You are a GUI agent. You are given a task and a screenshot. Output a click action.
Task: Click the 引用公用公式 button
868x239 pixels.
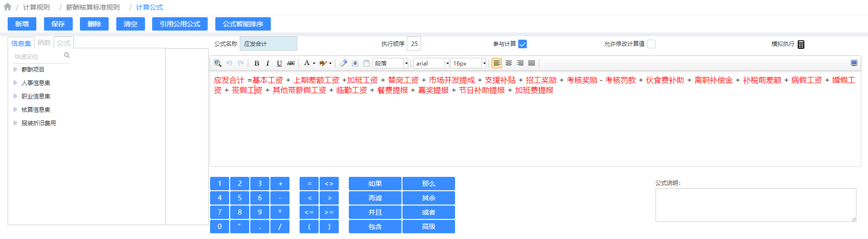[180, 24]
